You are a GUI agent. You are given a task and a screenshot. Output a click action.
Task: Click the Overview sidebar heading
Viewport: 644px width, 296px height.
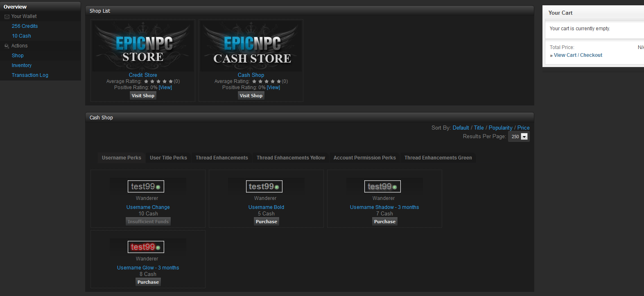click(x=15, y=7)
